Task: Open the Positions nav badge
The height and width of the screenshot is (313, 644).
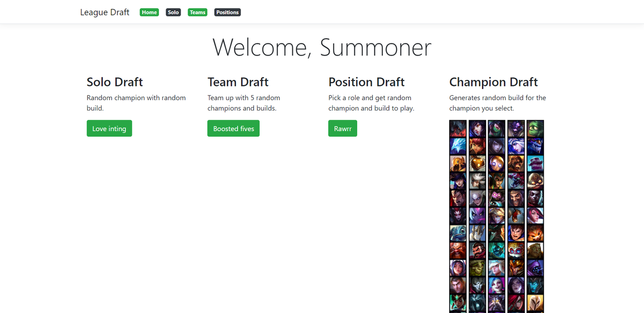Action: [x=227, y=12]
